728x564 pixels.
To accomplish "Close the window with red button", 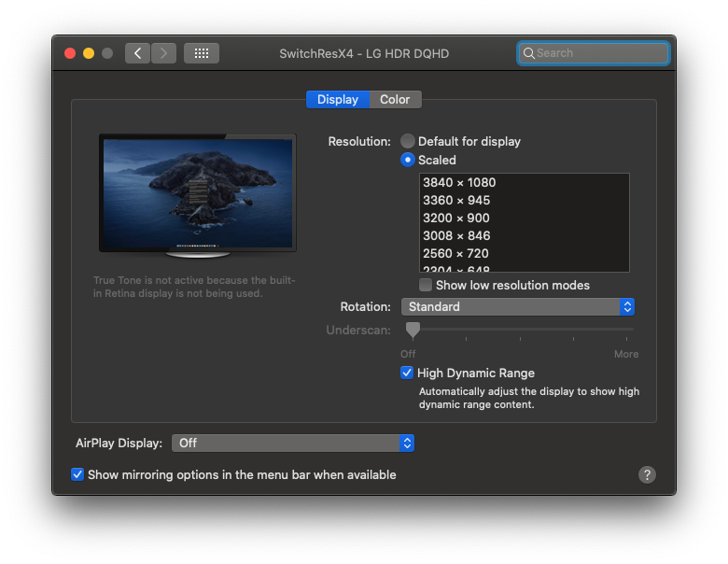I will pos(70,53).
